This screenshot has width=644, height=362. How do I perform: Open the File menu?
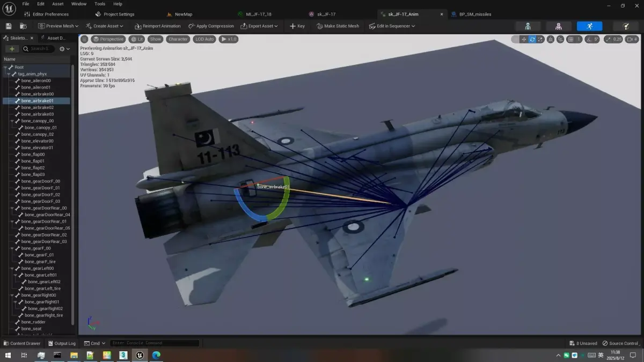click(26, 4)
